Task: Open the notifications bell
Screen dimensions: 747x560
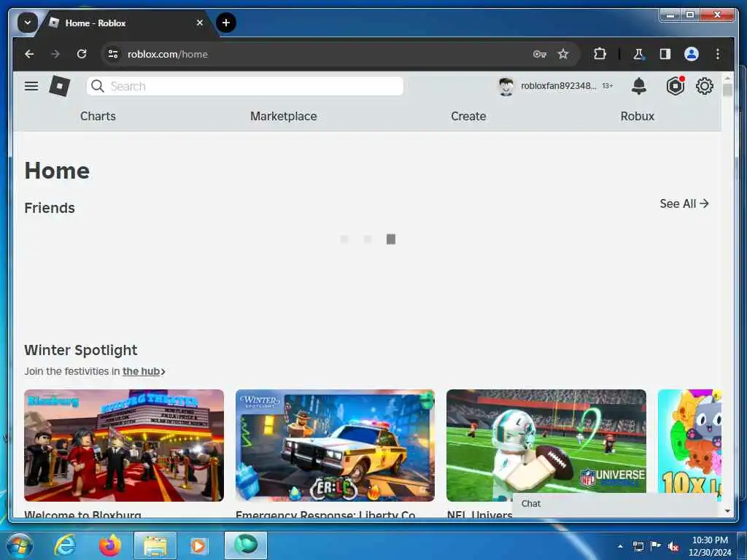Action: (639, 86)
